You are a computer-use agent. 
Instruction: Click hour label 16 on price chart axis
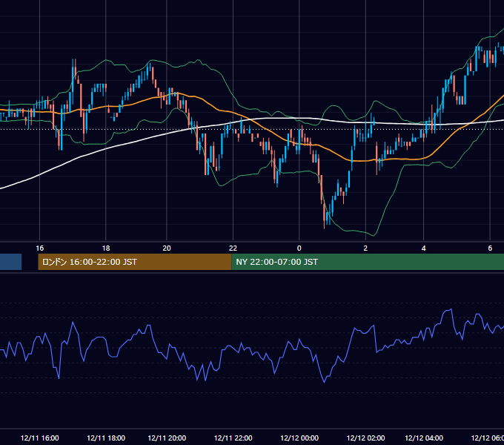(x=39, y=248)
